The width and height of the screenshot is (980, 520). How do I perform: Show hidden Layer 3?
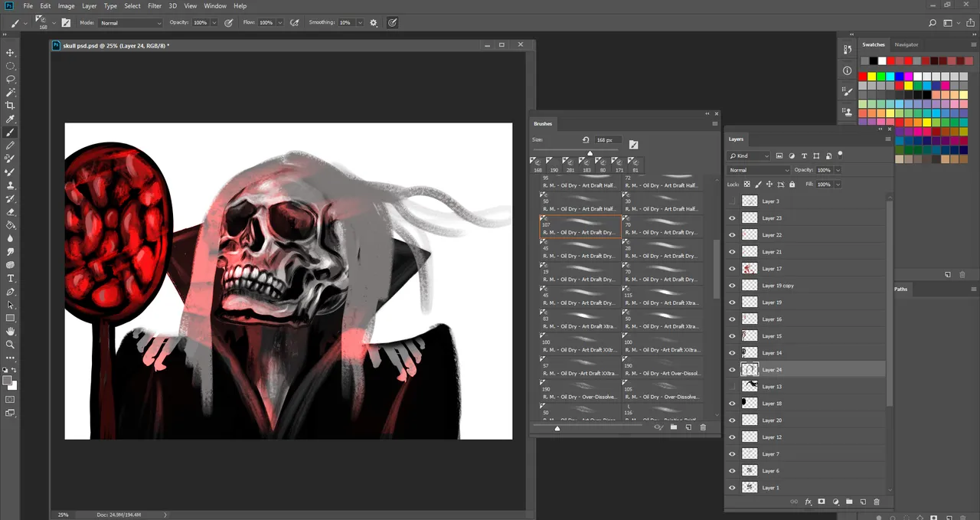point(732,201)
